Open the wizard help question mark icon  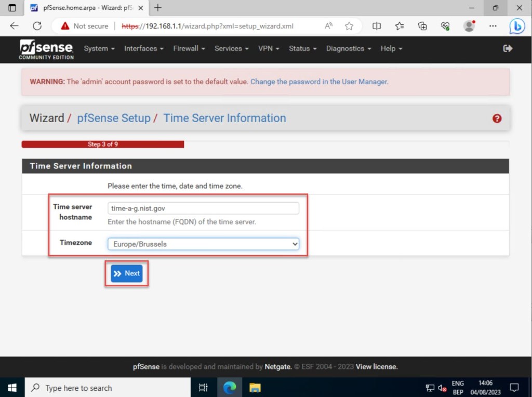[497, 118]
